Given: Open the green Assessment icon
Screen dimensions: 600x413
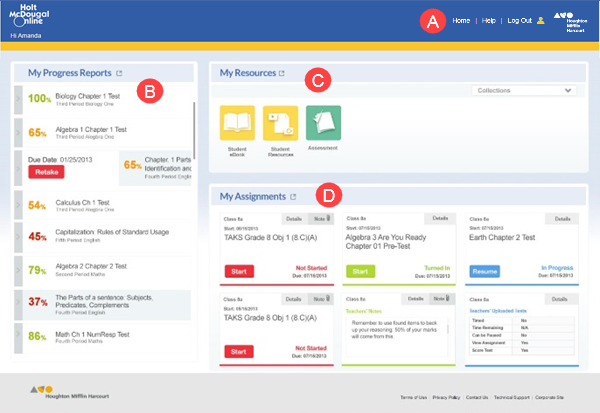Looking at the screenshot, I should point(323,123).
